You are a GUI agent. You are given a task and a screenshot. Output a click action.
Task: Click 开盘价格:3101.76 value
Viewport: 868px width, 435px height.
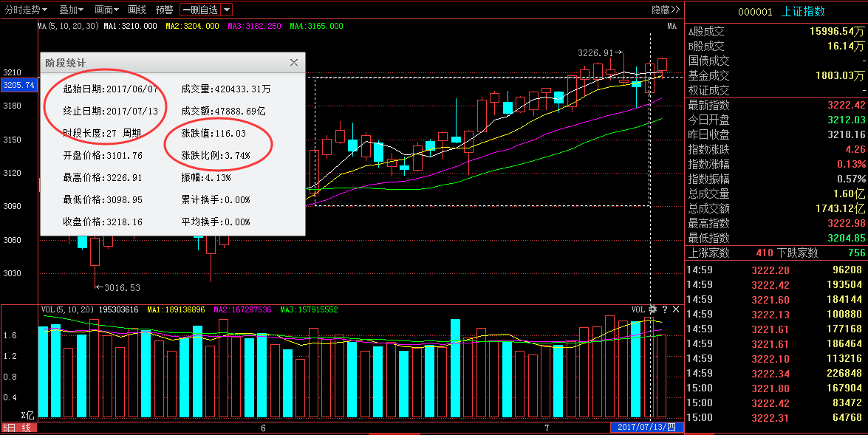[x=103, y=156]
